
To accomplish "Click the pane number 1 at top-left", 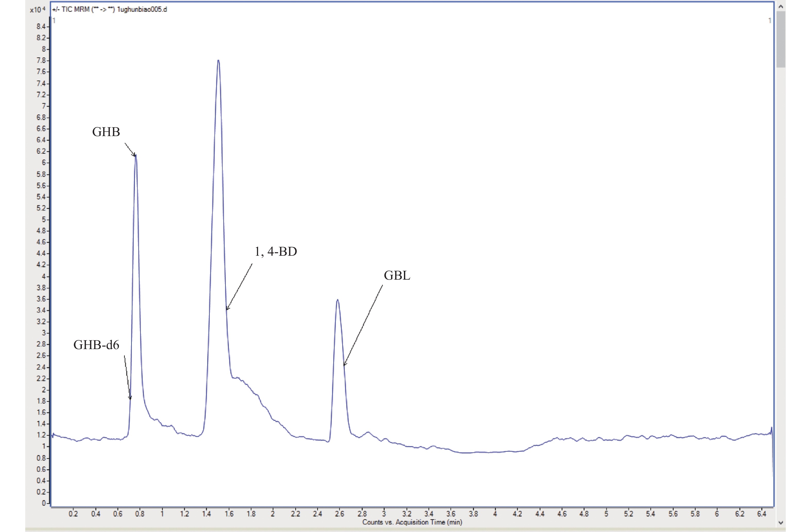I will [x=54, y=21].
